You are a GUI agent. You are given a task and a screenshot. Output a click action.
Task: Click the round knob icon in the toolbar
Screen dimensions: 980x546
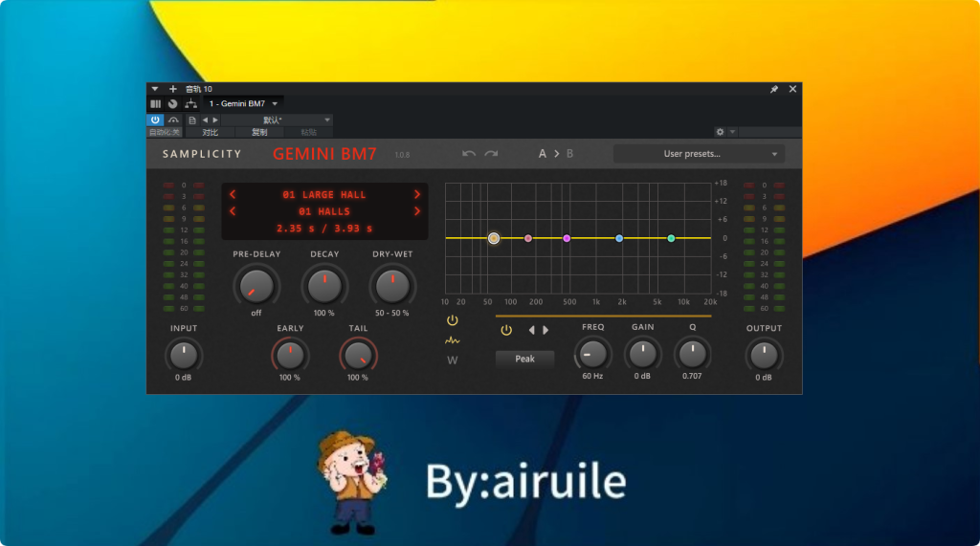(172, 103)
